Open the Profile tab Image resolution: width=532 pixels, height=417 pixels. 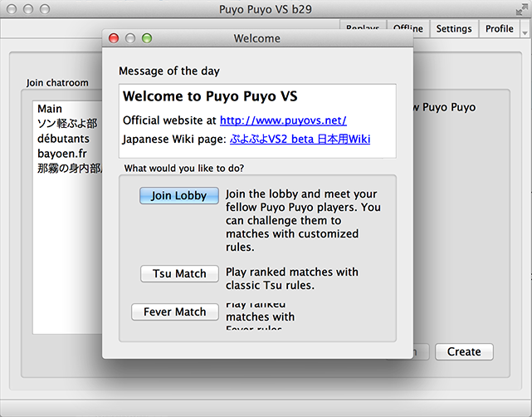click(500, 29)
